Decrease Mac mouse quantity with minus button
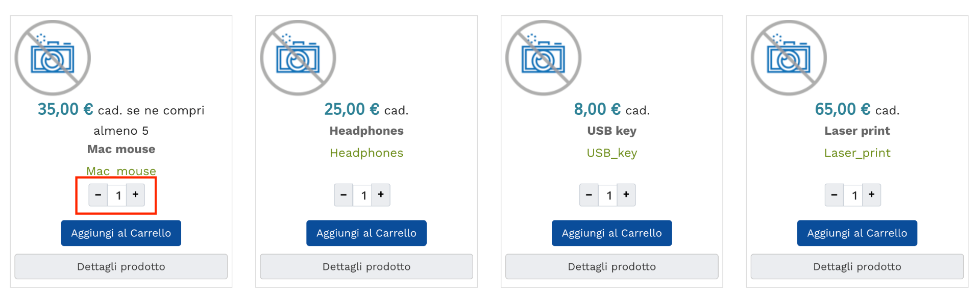The image size is (980, 296). 98,195
